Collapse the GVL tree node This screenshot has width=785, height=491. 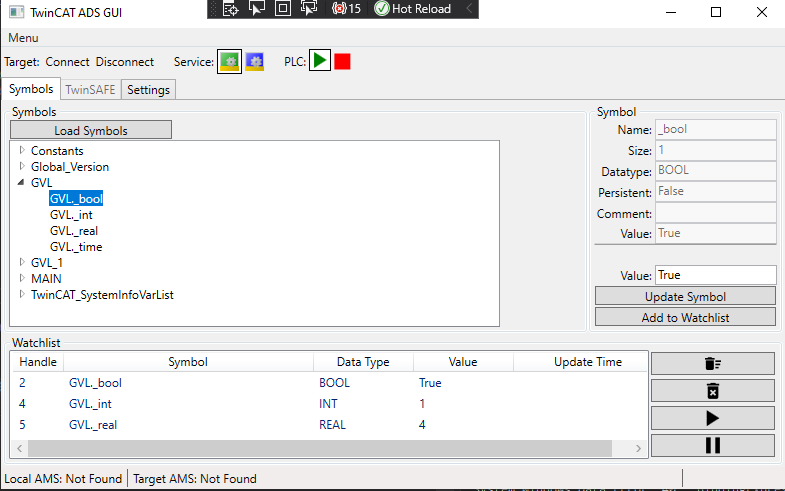pos(21,182)
